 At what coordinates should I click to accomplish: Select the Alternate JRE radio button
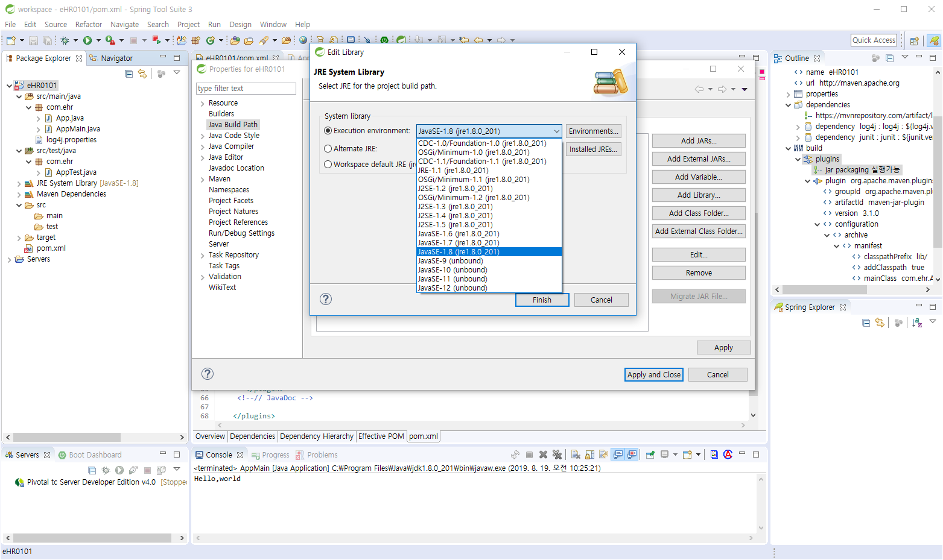(x=328, y=149)
